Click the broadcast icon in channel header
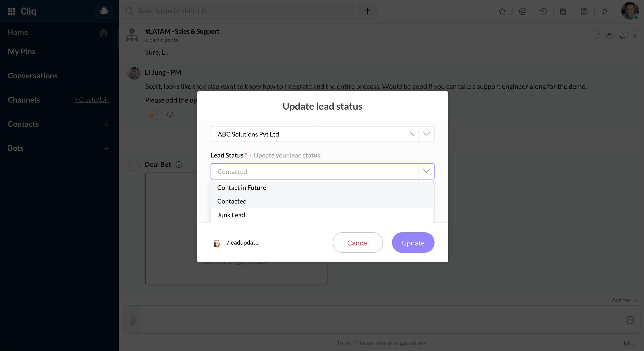Screen dimensions: 644x351 609,36
